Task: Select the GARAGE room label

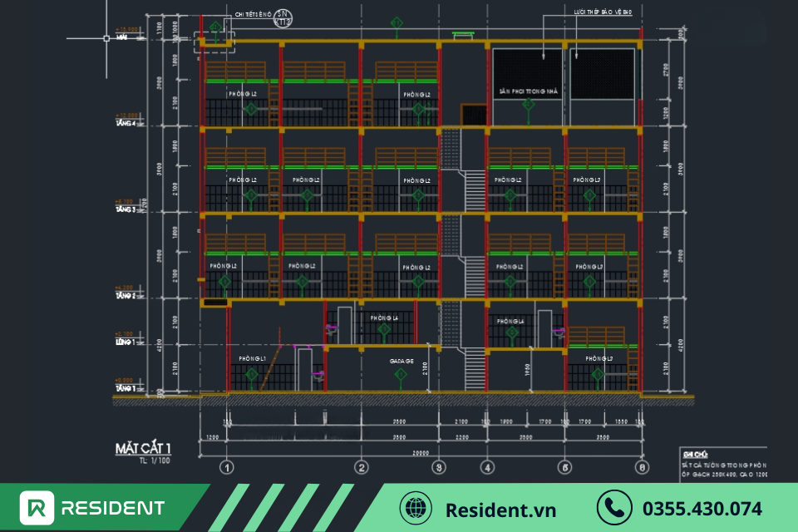Action: [x=401, y=362]
